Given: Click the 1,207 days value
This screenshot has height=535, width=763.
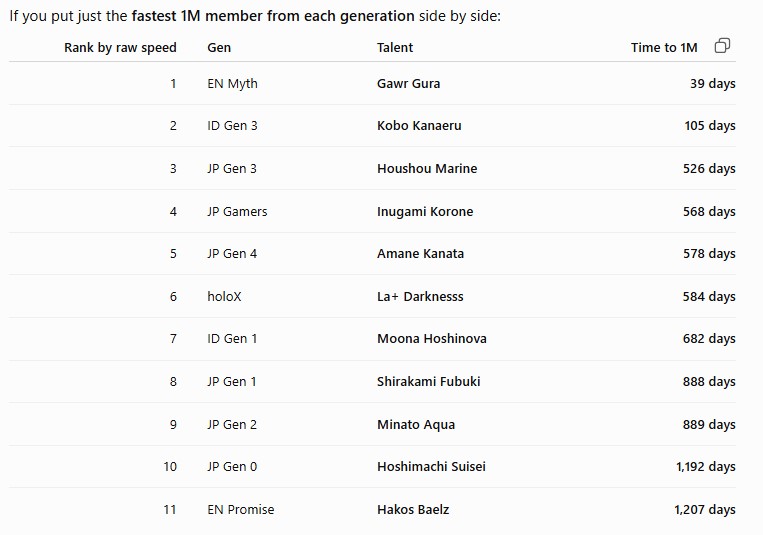Looking at the screenshot, I should tap(705, 510).
